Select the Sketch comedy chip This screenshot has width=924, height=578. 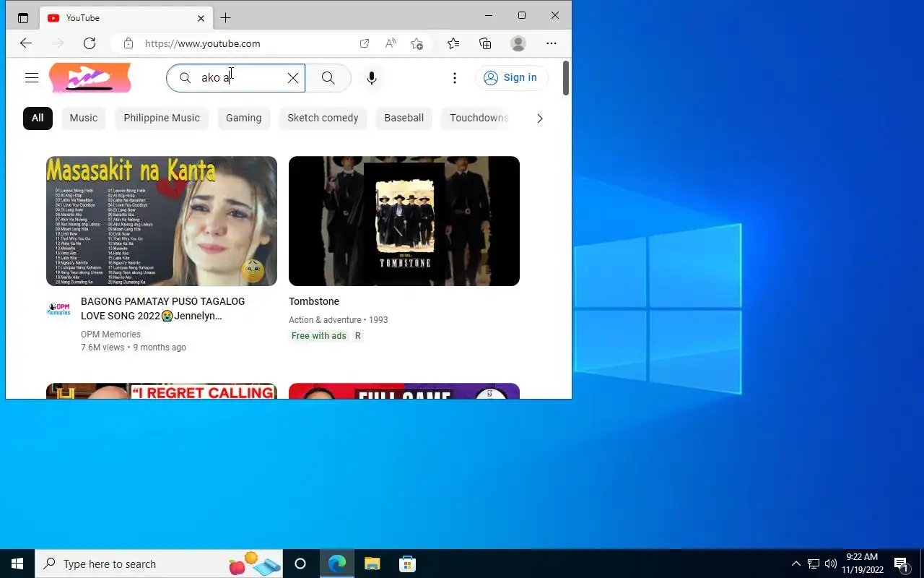[323, 118]
